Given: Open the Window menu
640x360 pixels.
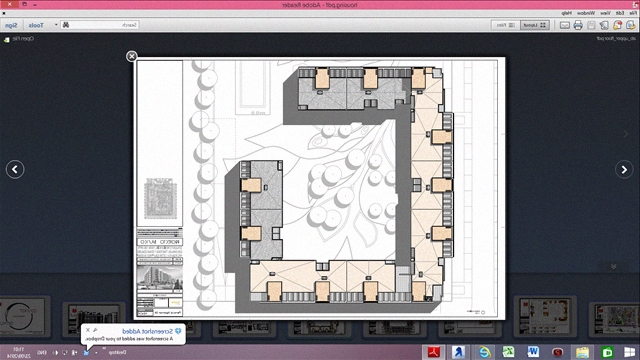Looking at the screenshot, I should [586, 13].
